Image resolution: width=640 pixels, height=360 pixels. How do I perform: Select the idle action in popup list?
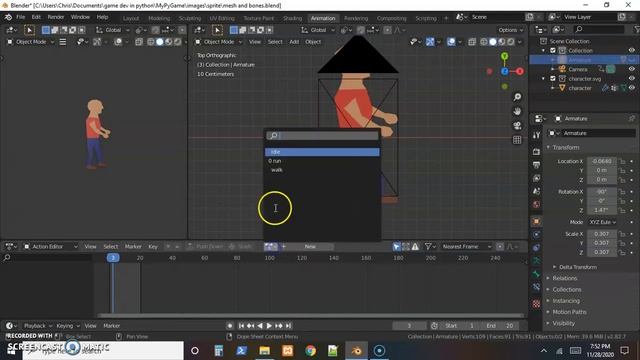point(322,152)
